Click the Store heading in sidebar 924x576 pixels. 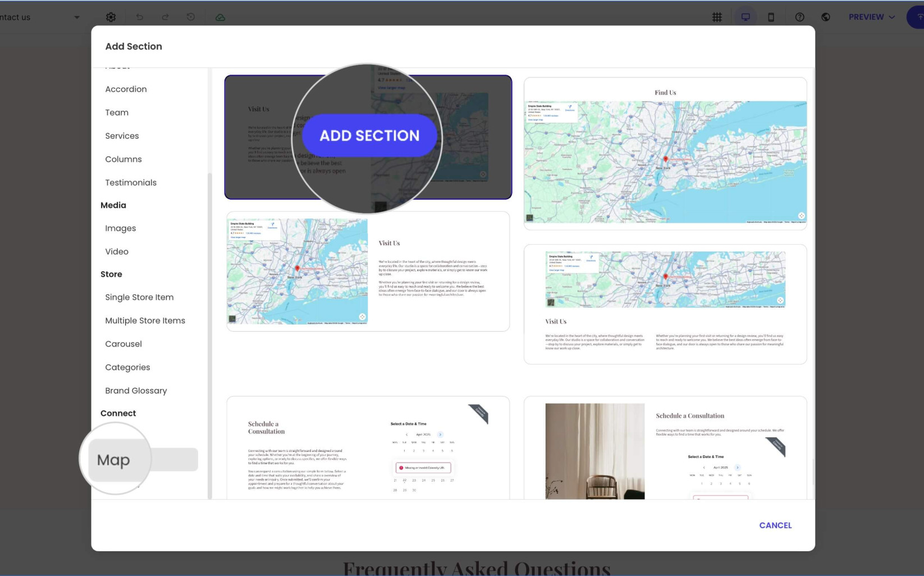111,275
